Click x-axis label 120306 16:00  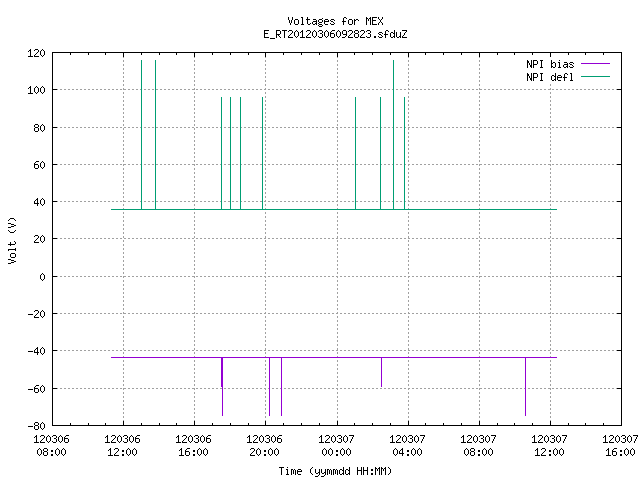(x=193, y=446)
